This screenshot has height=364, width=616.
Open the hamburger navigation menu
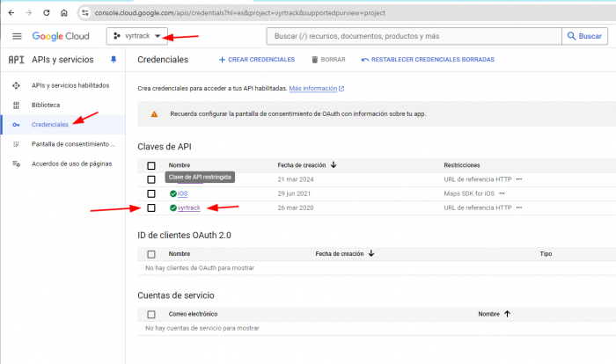pos(17,36)
